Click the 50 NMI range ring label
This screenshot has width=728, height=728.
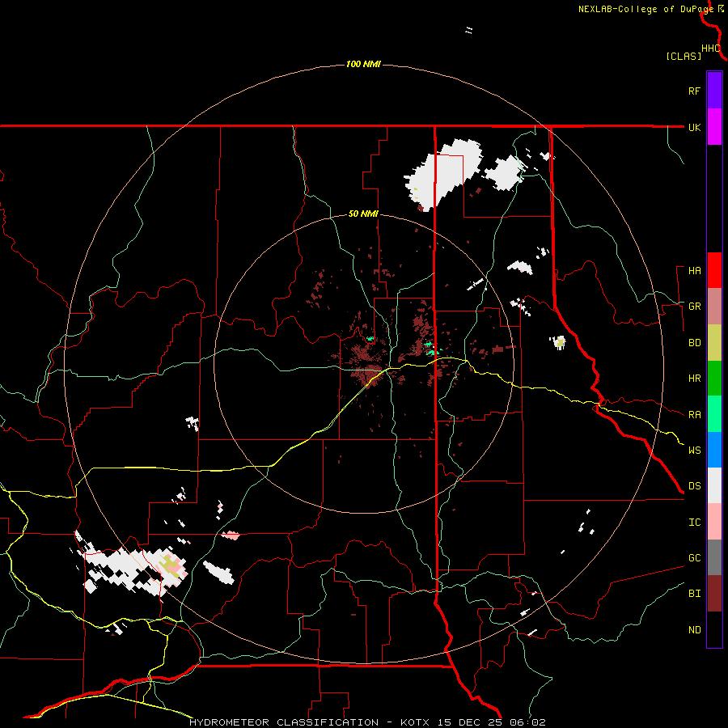[363, 214]
